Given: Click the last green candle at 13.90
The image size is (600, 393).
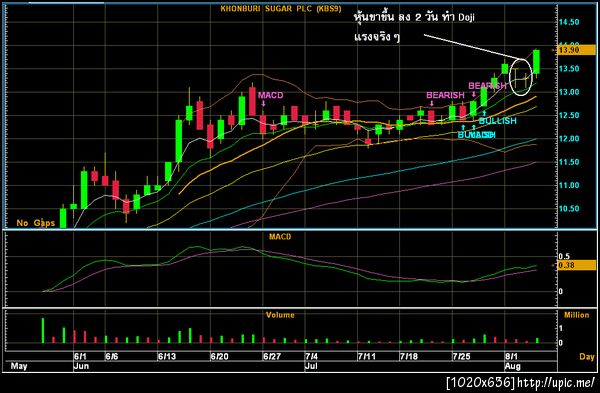Looking at the screenshot, I should click(x=536, y=62).
